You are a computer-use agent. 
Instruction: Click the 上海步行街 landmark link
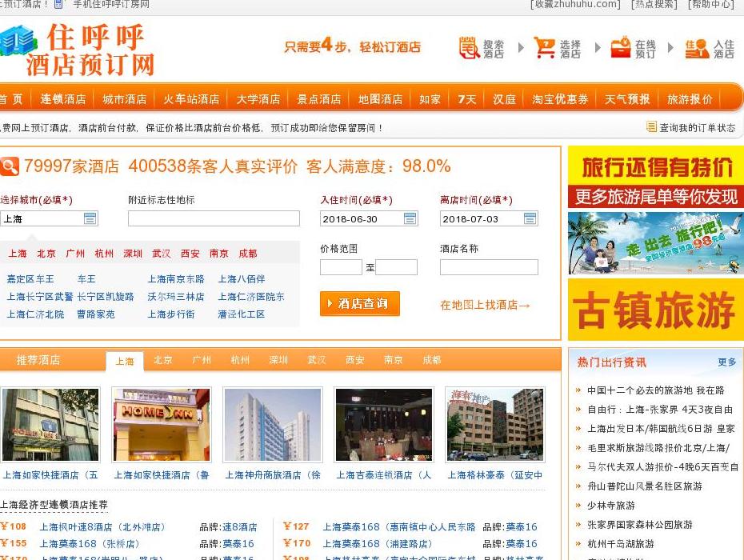click(x=171, y=314)
